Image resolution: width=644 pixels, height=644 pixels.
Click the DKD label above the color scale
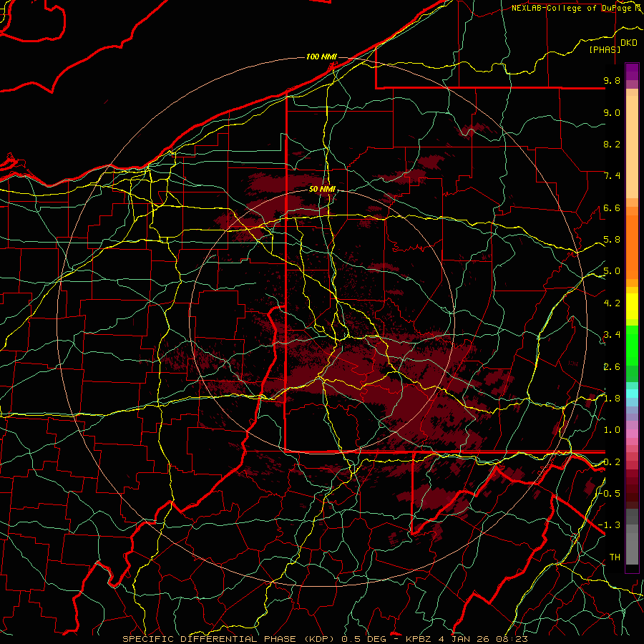[629, 43]
